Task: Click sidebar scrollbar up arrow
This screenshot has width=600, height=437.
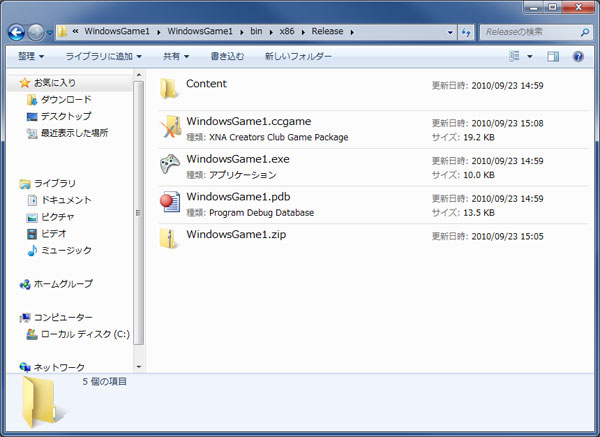Action: pos(139,75)
